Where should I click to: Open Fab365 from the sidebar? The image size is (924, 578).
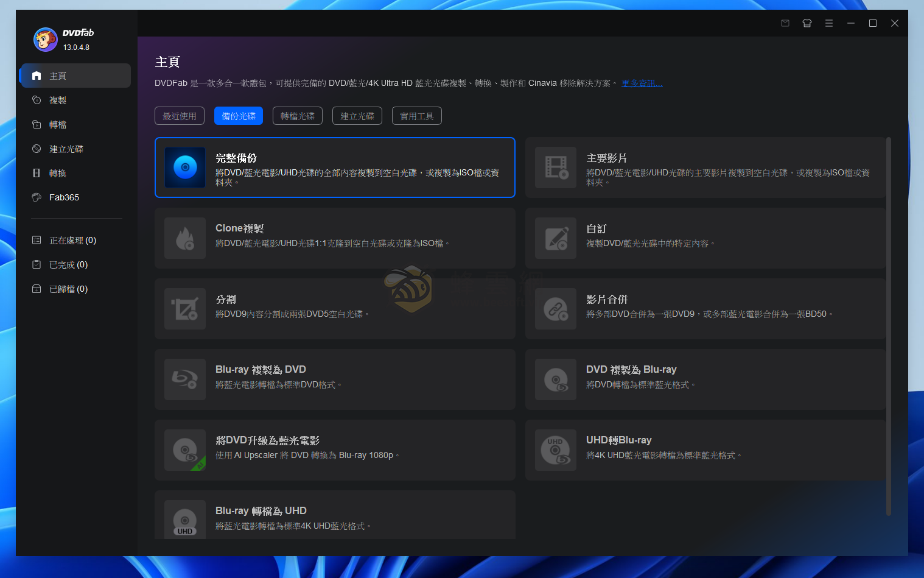(x=76, y=197)
